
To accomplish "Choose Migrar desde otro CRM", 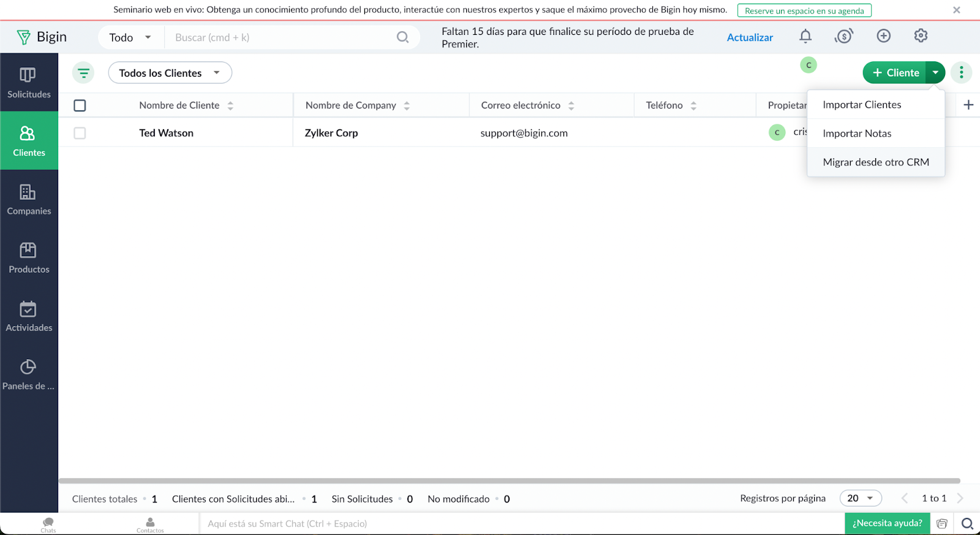I will (876, 162).
